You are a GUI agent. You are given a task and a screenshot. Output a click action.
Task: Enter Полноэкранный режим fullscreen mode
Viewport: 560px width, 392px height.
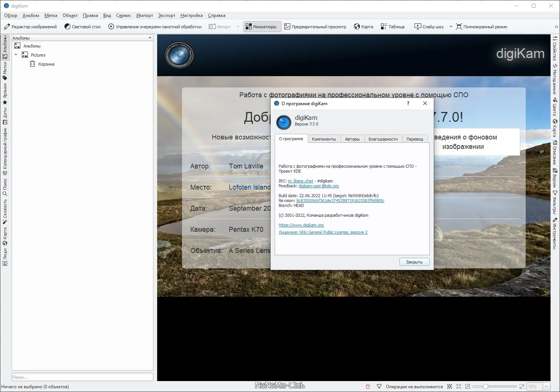[x=482, y=27]
